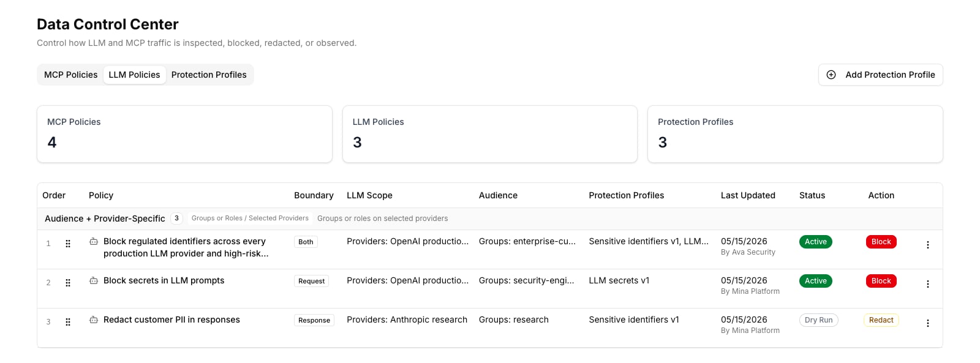Viewport: 980px width, 363px height.
Task: Switch to MCP Policies tab
Action: [x=70, y=75]
